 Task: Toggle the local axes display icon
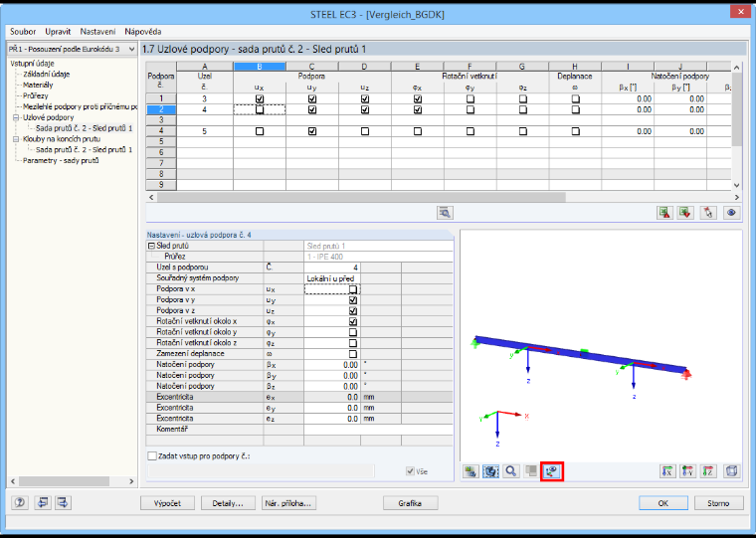(x=552, y=471)
